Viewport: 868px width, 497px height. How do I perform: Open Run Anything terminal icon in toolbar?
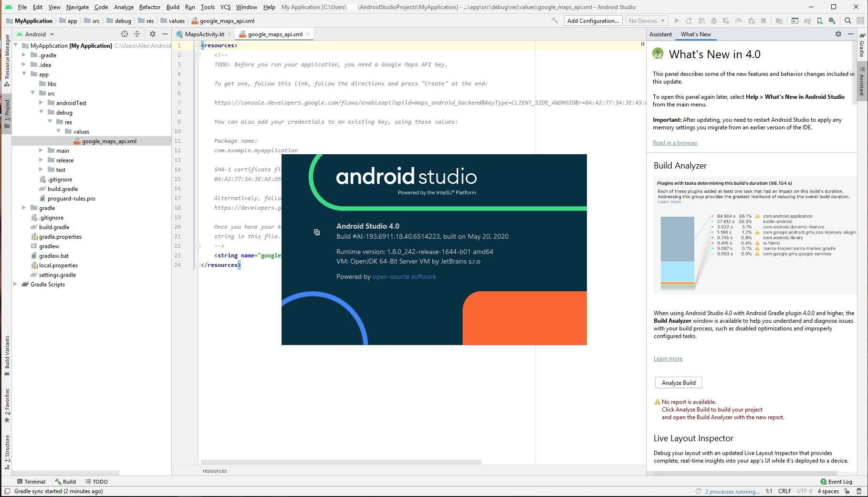795,21
